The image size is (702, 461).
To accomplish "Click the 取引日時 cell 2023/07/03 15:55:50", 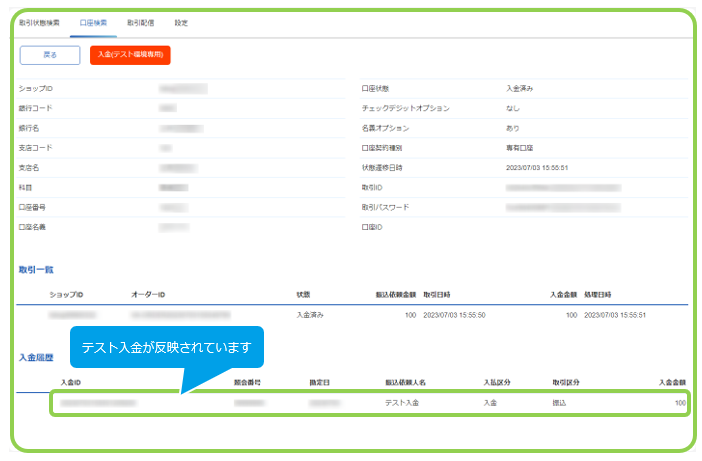I will [454, 315].
